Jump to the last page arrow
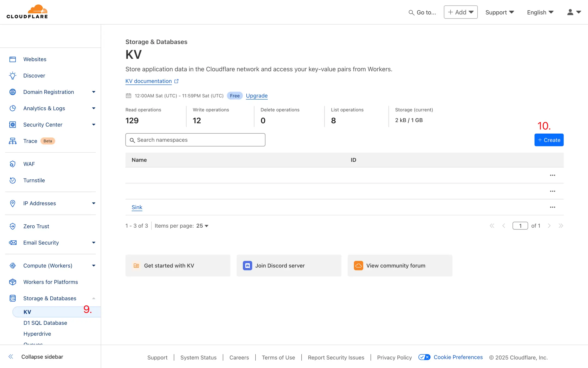This screenshot has width=588, height=368. point(561,226)
